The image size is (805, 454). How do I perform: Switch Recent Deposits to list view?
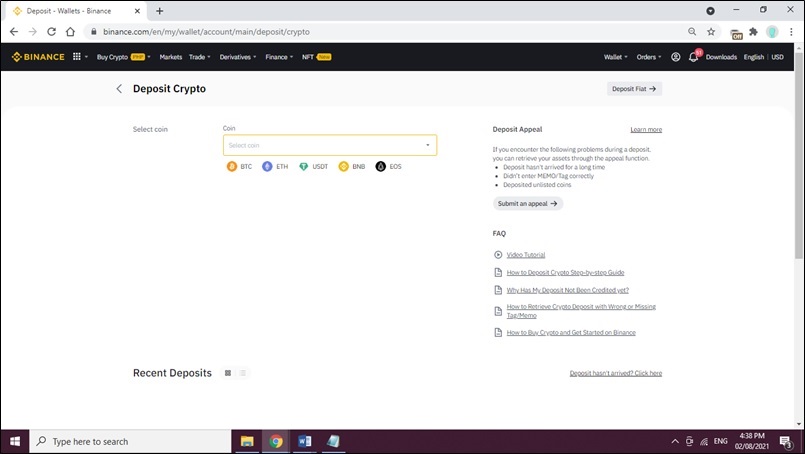pos(243,373)
